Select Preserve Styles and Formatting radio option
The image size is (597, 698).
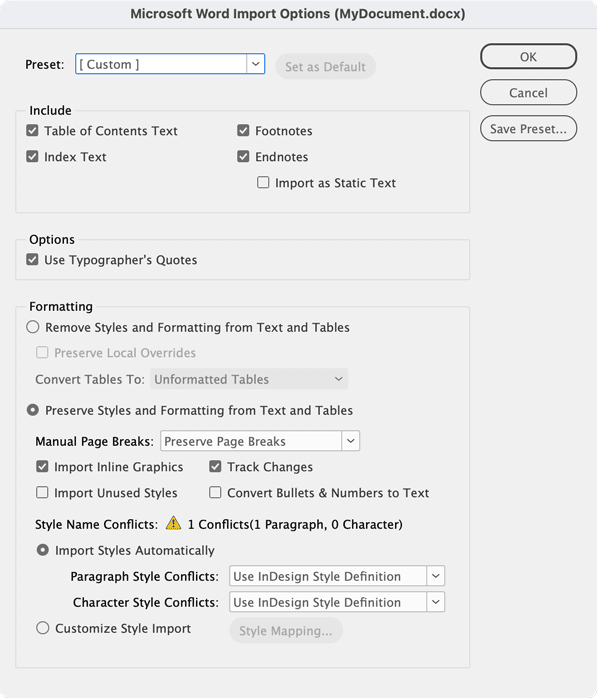click(32, 410)
